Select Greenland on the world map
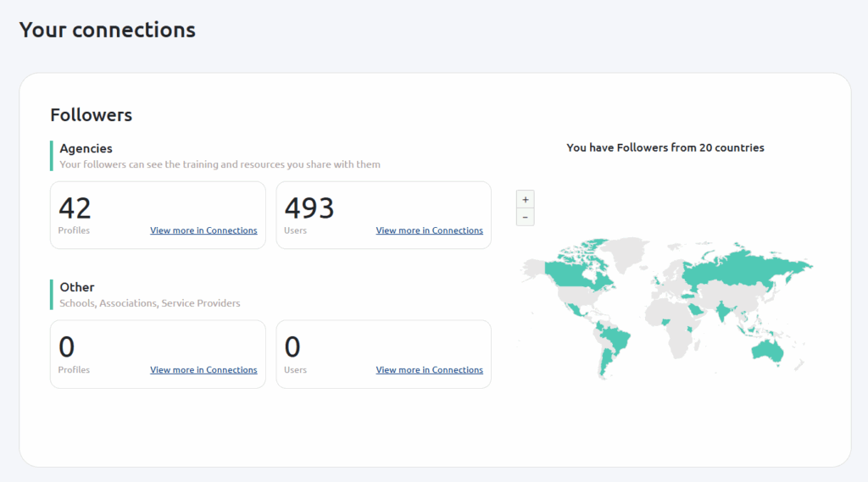The height and width of the screenshot is (482, 868). (628, 253)
